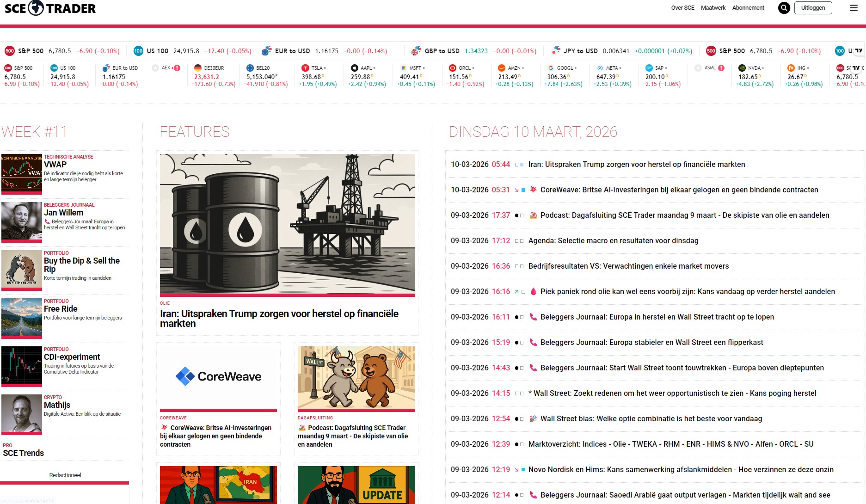Click the AEX red warning icon

click(177, 68)
